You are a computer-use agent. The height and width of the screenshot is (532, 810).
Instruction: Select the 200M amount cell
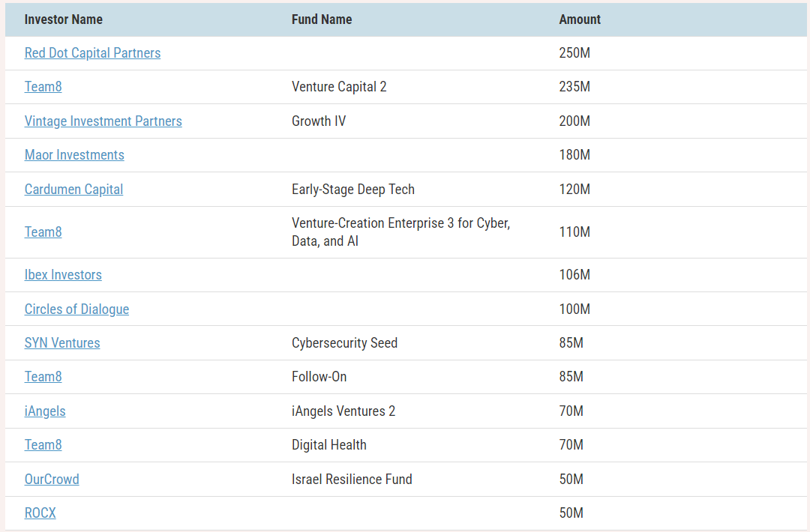tap(574, 121)
